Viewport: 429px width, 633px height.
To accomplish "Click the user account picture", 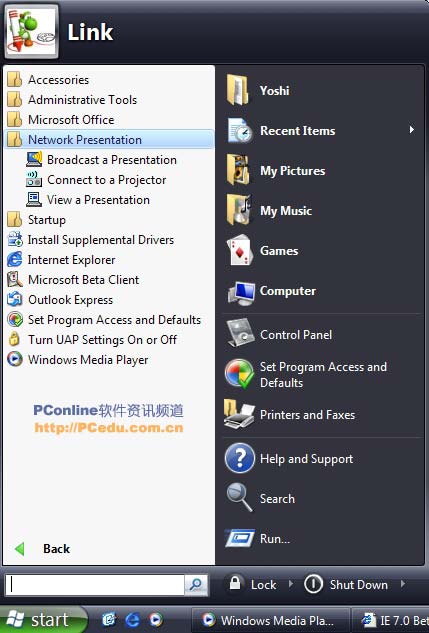I will click(31, 31).
